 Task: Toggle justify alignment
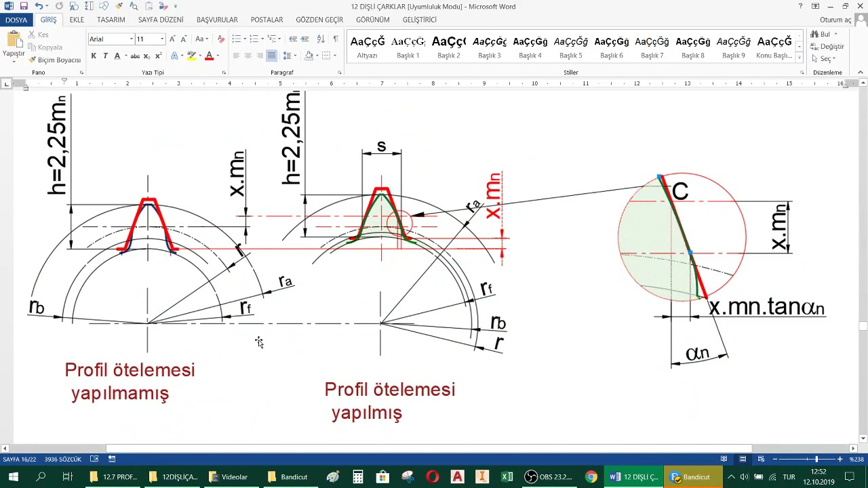coord(271,56)
